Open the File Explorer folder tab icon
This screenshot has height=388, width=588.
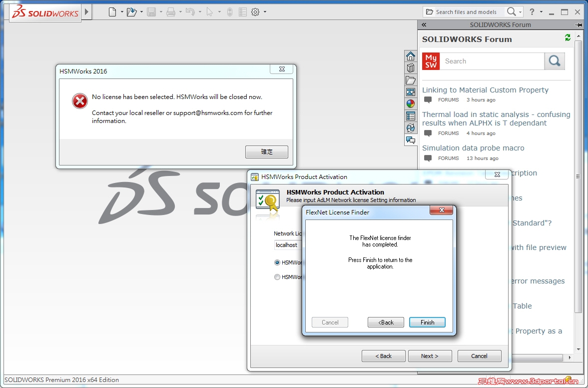point(411,80)
